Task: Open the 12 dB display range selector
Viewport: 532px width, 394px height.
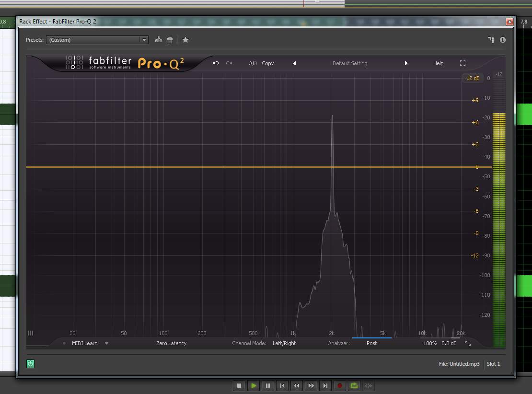Action: coord(473,78)
